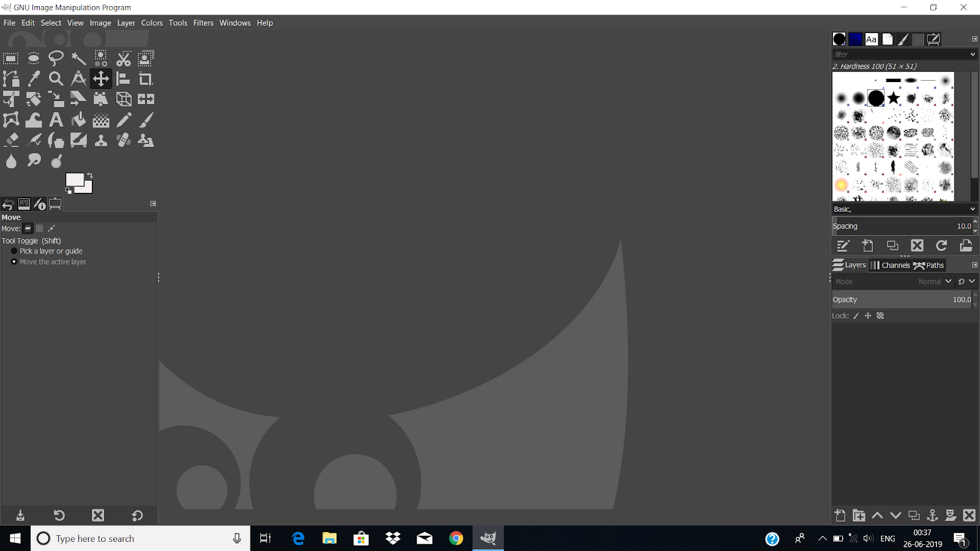Image resolution: width=980 pixels, height=551 pixels.
Task: Toggle lock alpha channel
Action: coord(880,315)
